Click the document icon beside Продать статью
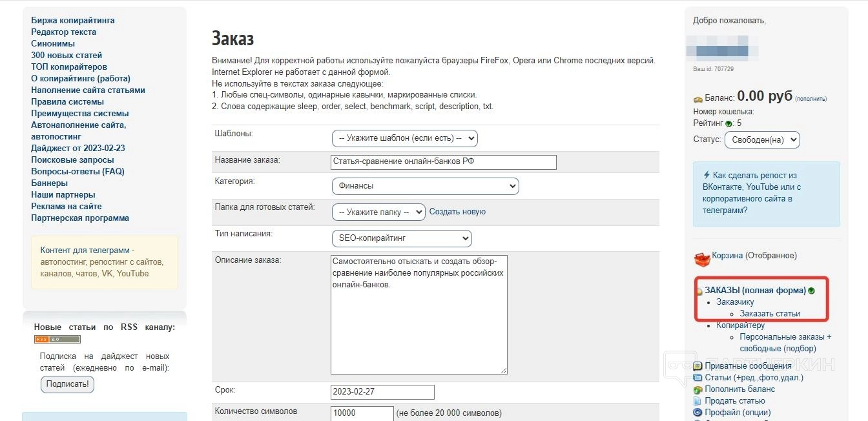The image size is (868, 421). (x=697, y=401)
